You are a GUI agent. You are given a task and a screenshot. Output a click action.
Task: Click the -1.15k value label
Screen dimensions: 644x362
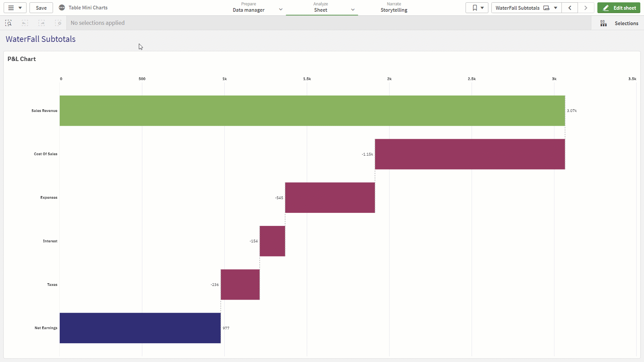click(x=367, y=154)
